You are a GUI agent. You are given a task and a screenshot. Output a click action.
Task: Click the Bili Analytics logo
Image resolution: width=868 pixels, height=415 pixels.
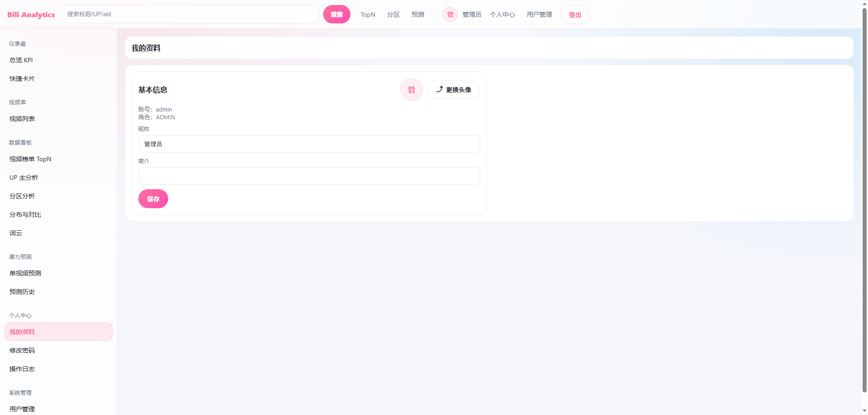point(31,14)
